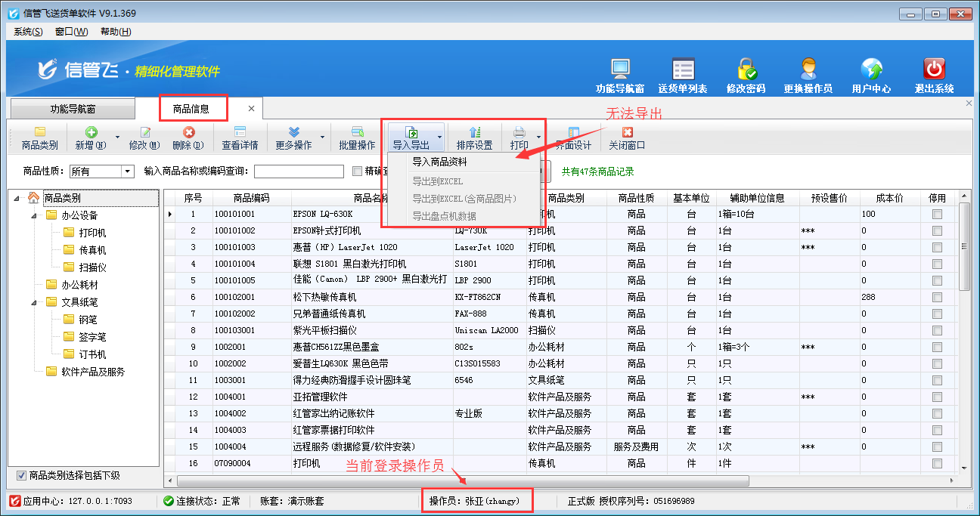The image size is (980, 516).
Task: Click the 关闭窗口 toolbar button
Action: (x=627, y=138)
